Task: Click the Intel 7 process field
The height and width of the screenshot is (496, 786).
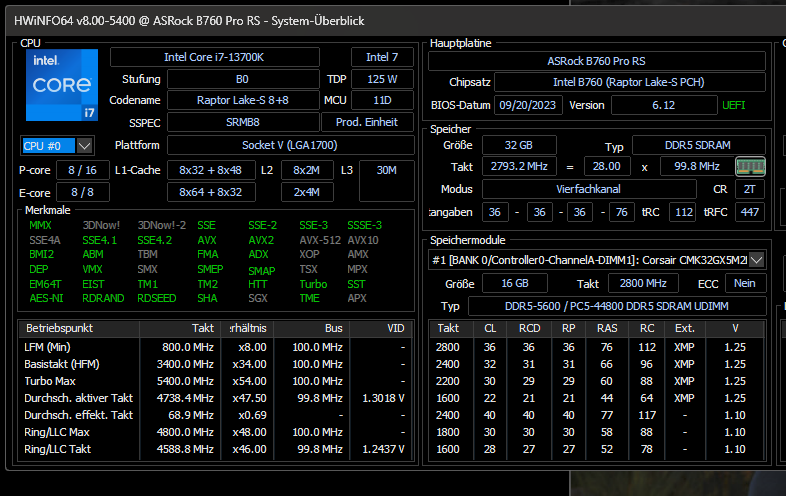Action: coord(382,57)
